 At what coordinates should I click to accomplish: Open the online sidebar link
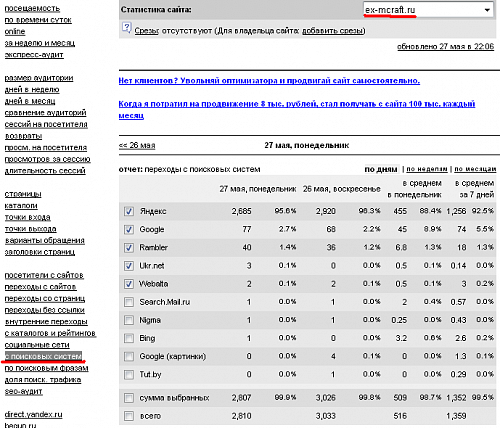pyautogui.click(x=15, y=32)
